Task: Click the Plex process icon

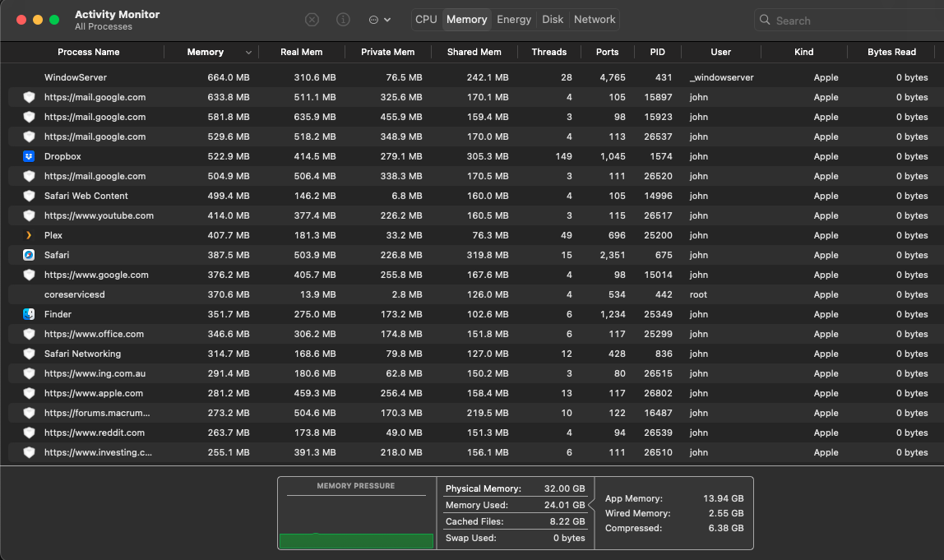Action: 28,235
